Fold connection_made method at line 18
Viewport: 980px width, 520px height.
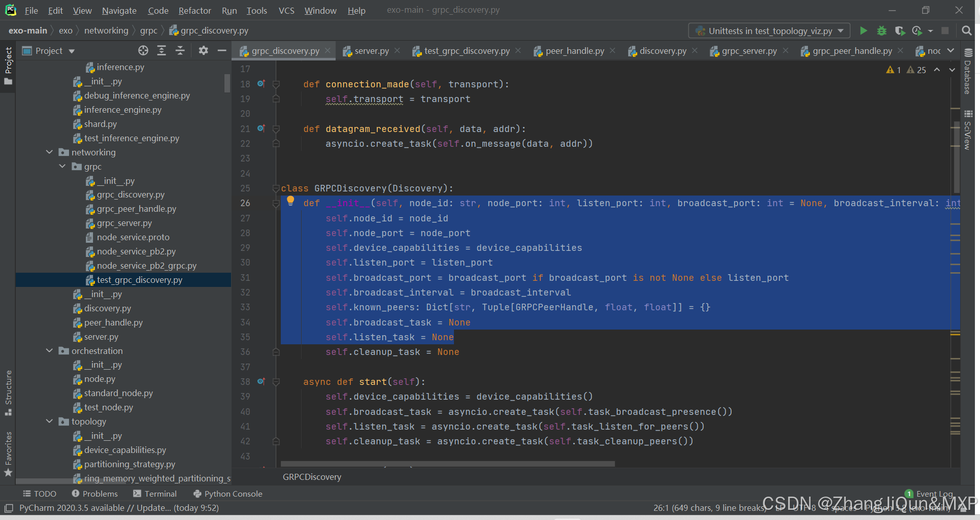(x=276, y=84)
